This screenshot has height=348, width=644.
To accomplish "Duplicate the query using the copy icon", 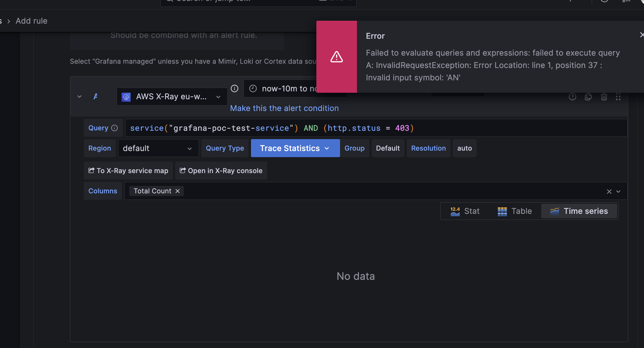I will point(588,97).
